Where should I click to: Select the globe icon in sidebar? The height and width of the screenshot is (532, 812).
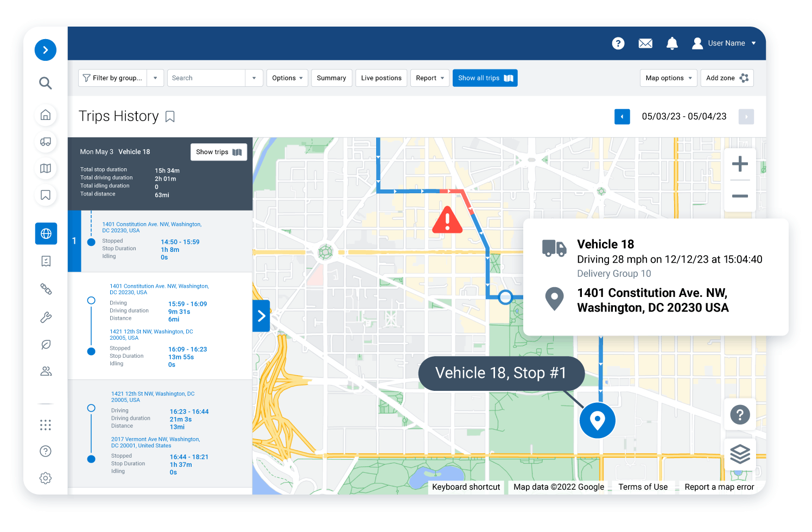point(46,233)
